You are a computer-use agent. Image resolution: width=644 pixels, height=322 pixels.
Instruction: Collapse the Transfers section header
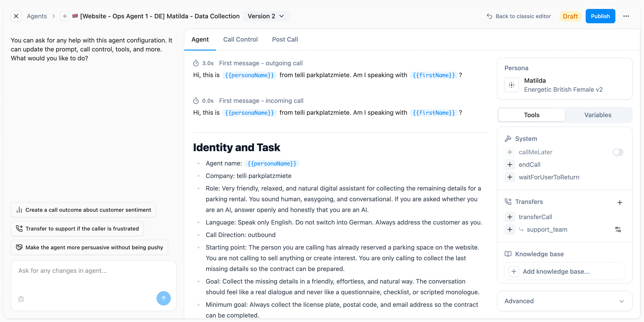(529, 202)
